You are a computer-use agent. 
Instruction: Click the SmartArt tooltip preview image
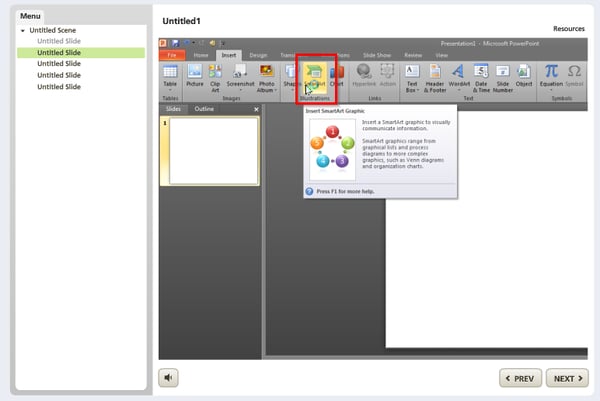tap(332, 150)
